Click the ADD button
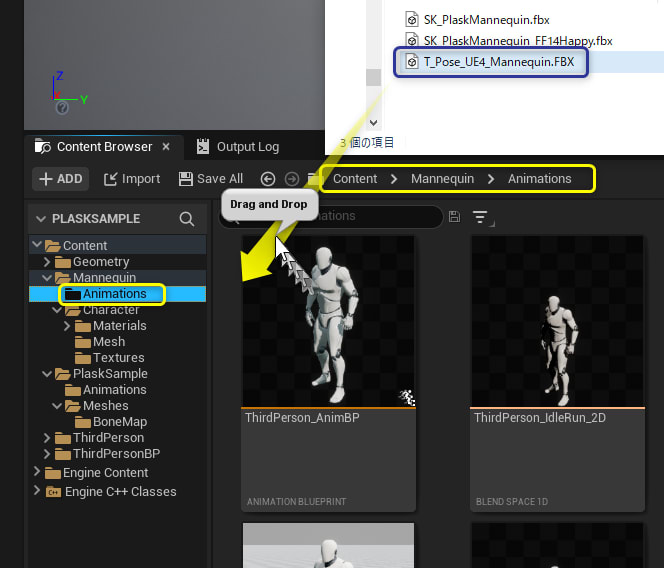This screenshot has height=568, width=664. coord(61,179)
